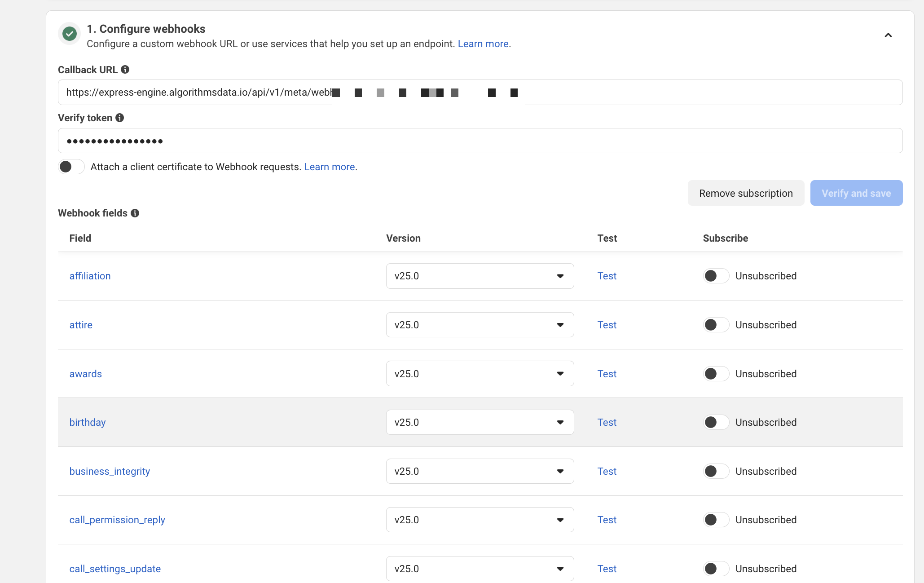924x583 pixels.
Task: Subscribe to the awards field
Action: (716, 374)
